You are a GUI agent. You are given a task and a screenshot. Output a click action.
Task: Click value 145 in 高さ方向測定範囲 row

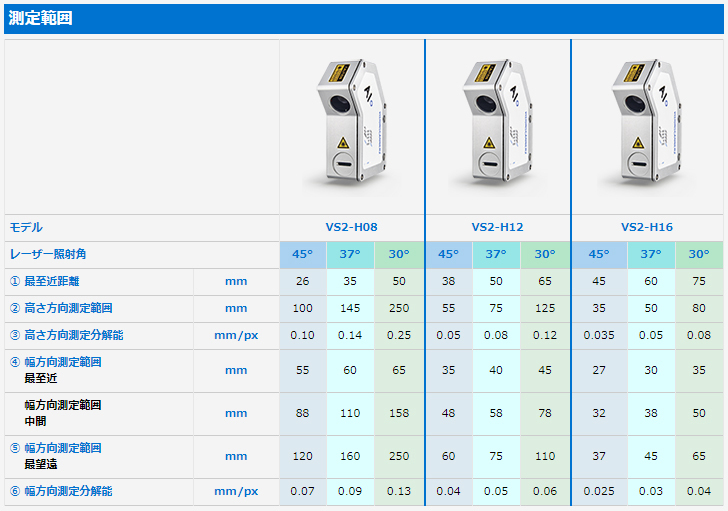coord(350,308)
